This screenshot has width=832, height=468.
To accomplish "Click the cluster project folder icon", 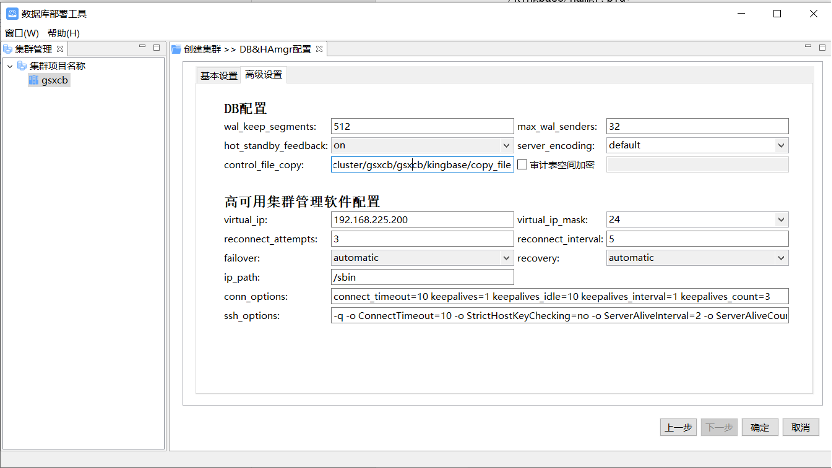I will coord(22,66).
